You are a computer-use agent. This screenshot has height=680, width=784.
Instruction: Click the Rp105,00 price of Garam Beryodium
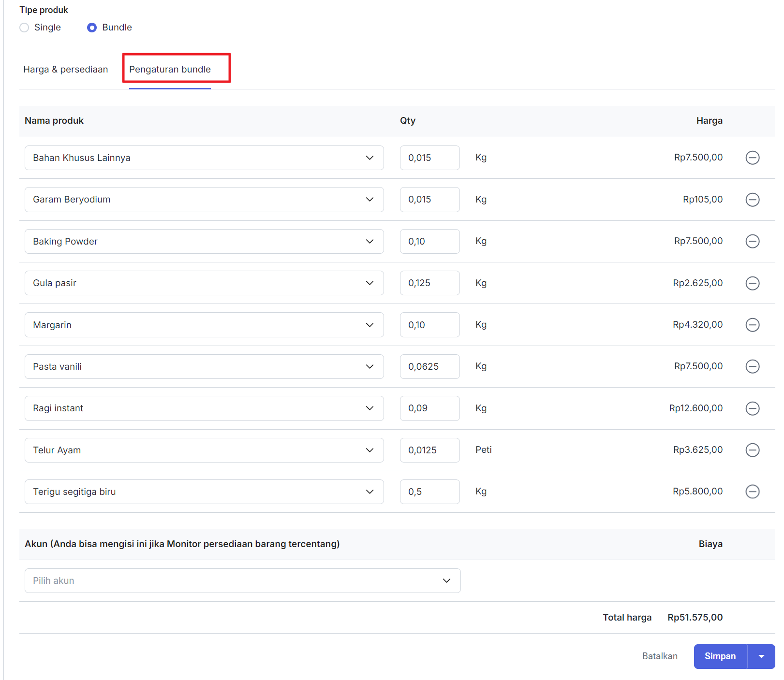[703, 199]
